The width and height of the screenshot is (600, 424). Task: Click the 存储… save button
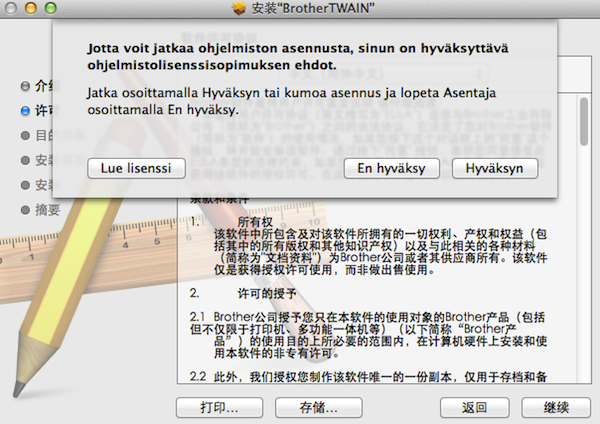click(318, 408)
